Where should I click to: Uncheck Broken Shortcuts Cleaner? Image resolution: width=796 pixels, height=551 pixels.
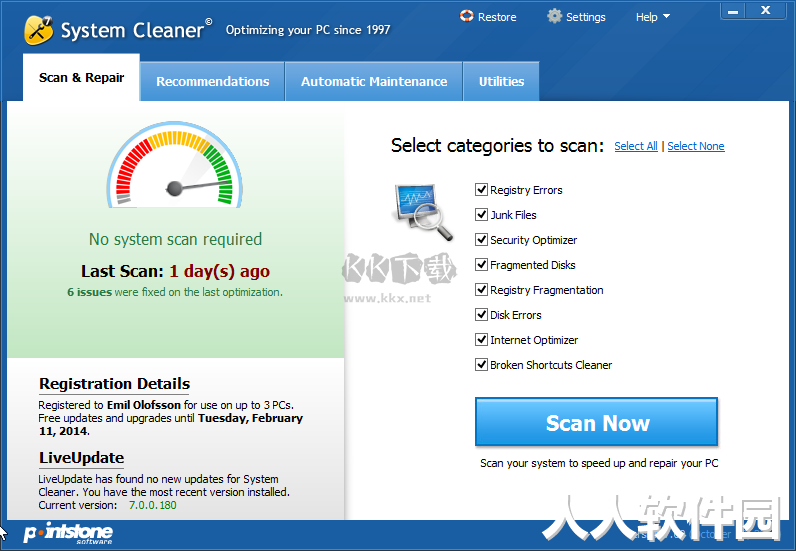pyautogui.click(x=481, y=365)
